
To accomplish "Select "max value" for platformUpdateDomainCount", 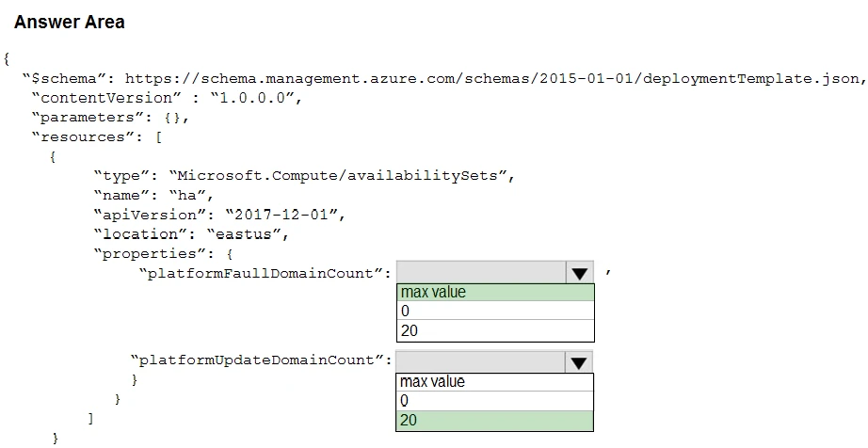I will pyautogui.click(x=495, y=382).
